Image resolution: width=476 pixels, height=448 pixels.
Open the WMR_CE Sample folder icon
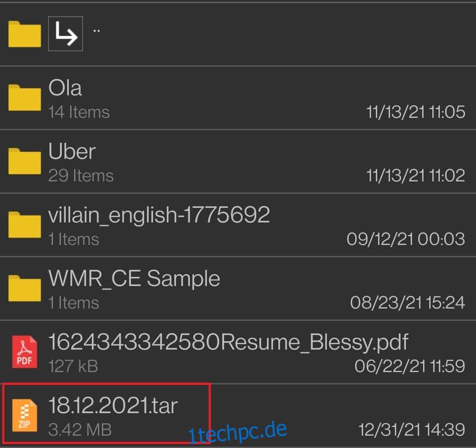point(25,288)
